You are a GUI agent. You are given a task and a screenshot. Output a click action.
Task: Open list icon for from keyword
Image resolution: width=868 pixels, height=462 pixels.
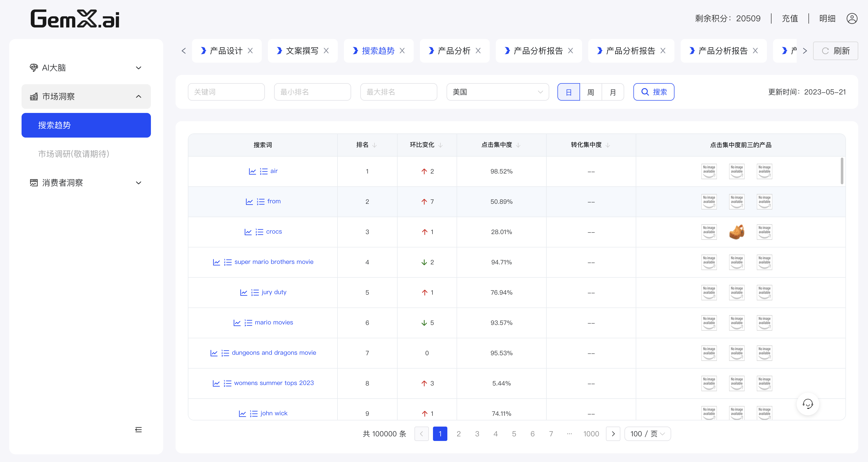[x=261, y=202]
